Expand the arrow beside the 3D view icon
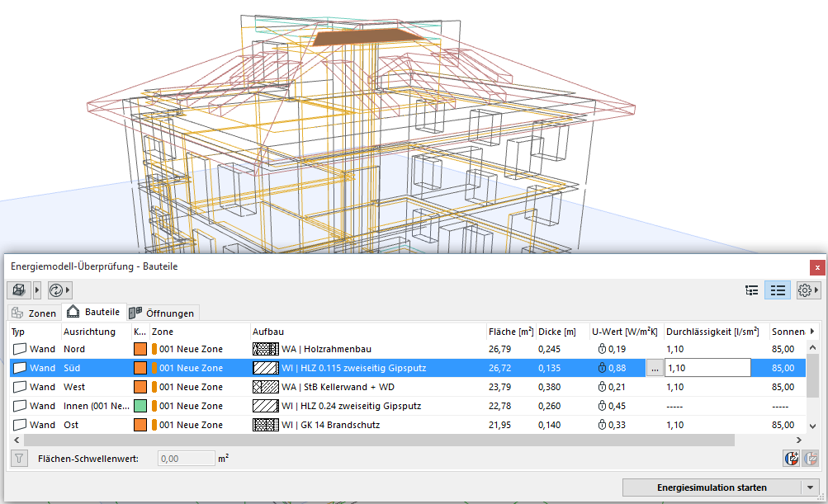 (x=37, y=290)
